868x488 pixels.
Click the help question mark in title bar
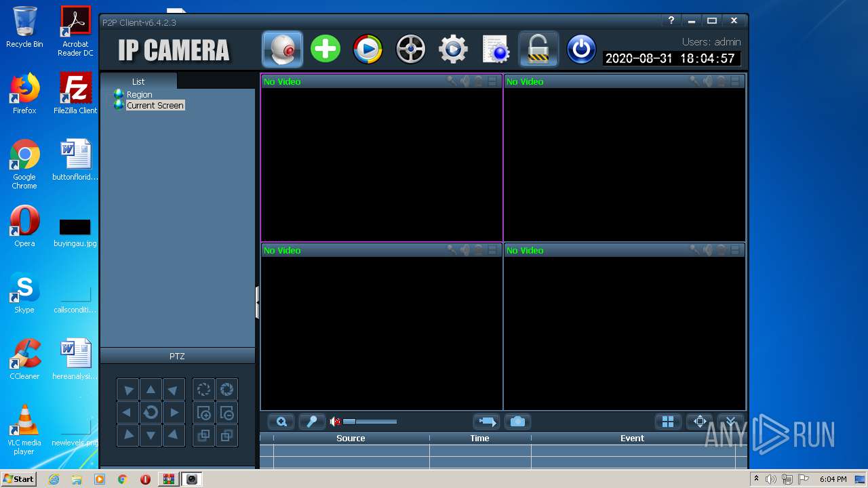pyautogui.click(x=671, y=21)
